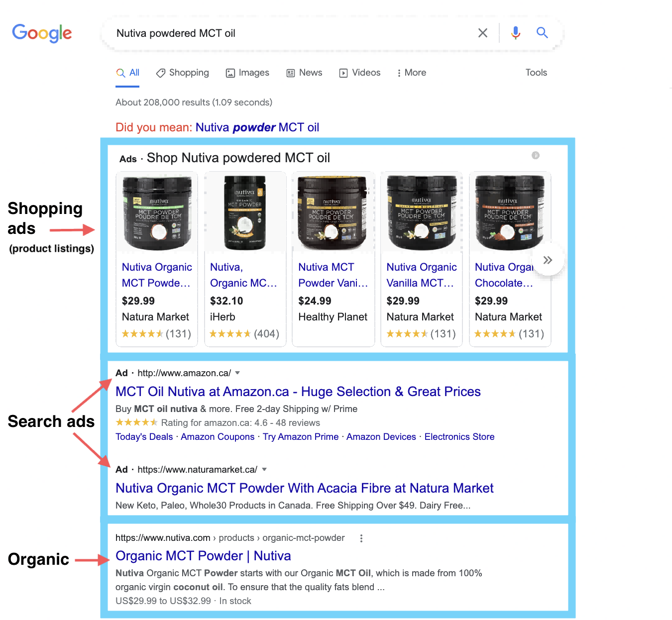Open the Tools search options
This screenshot has width=672, height=620.
coord(536,73)
